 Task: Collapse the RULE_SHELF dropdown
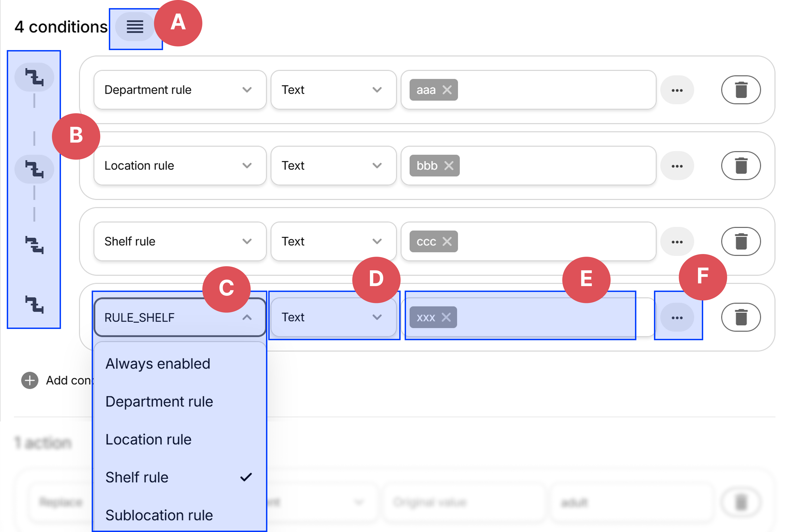coord(247,318)
